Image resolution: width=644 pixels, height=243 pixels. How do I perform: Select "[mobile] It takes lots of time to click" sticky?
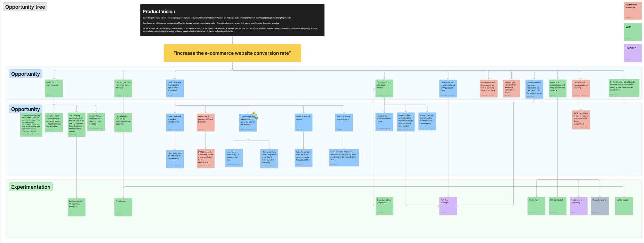pos(624,88)
